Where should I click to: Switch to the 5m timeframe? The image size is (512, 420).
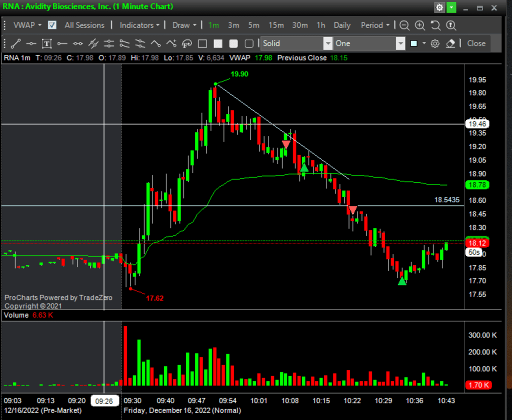pos(253,25)
